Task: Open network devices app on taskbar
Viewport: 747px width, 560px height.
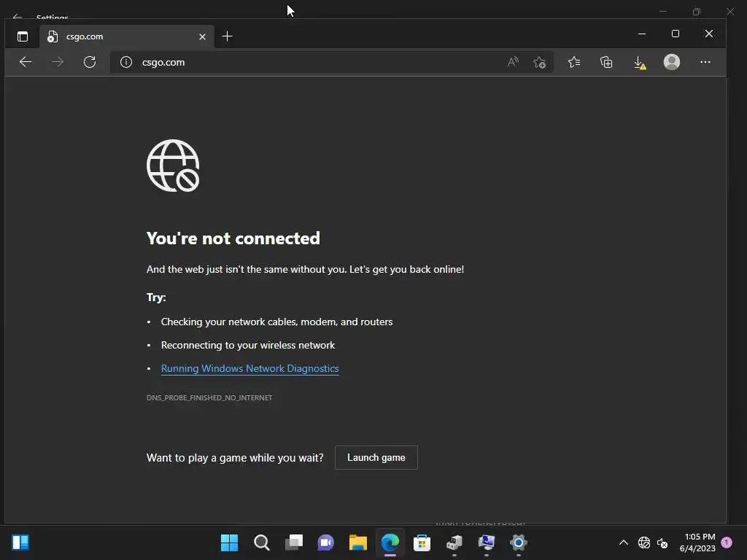Action: (x=454, y=542)
